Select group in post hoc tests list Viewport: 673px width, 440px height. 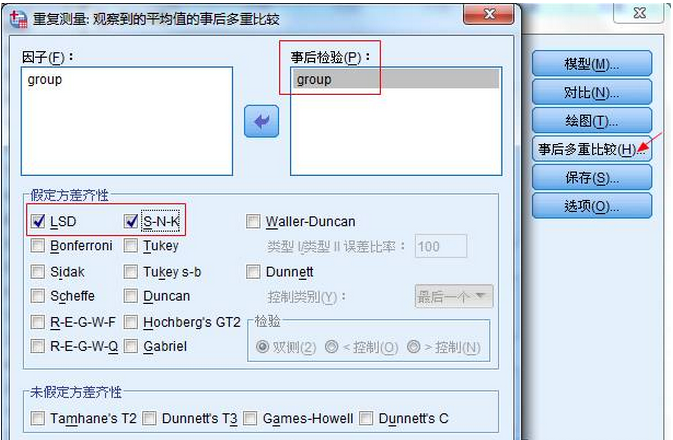click(x=314, y=79)
